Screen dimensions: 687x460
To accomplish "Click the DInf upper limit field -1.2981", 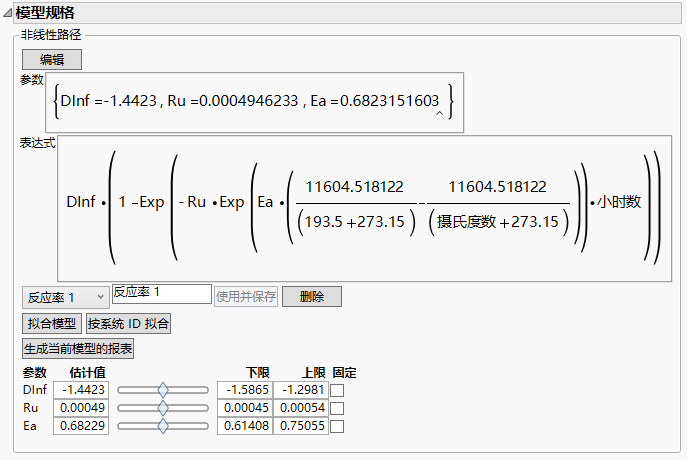I will point(301,390).
